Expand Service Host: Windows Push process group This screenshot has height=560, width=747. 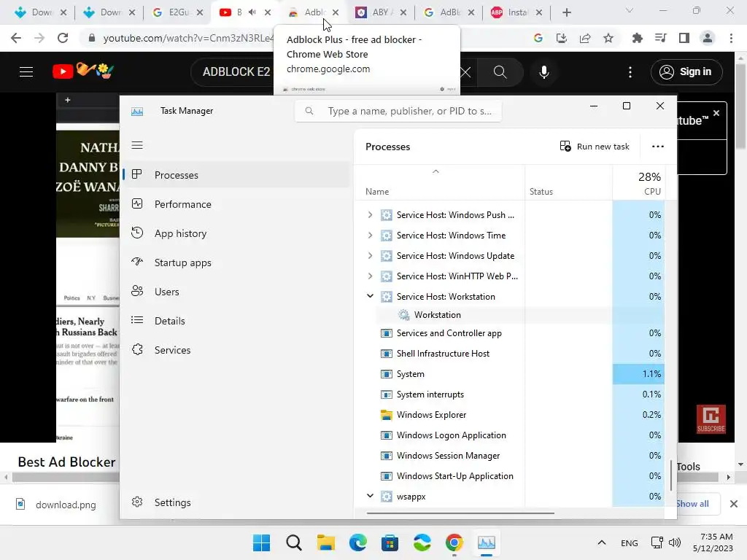[x=370, y=215]
